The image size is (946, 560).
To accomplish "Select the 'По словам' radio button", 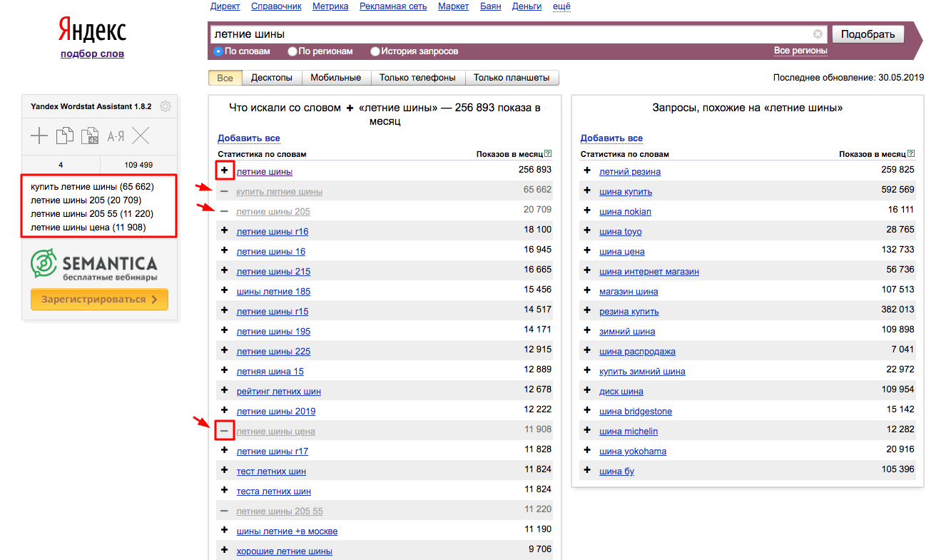I will [219, 51].
